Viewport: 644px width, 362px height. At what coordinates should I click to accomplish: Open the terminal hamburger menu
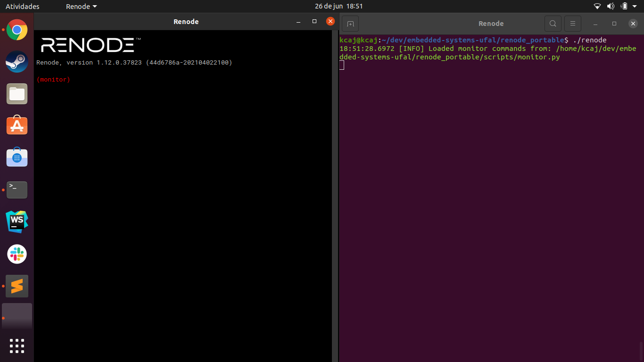[573, 24]
